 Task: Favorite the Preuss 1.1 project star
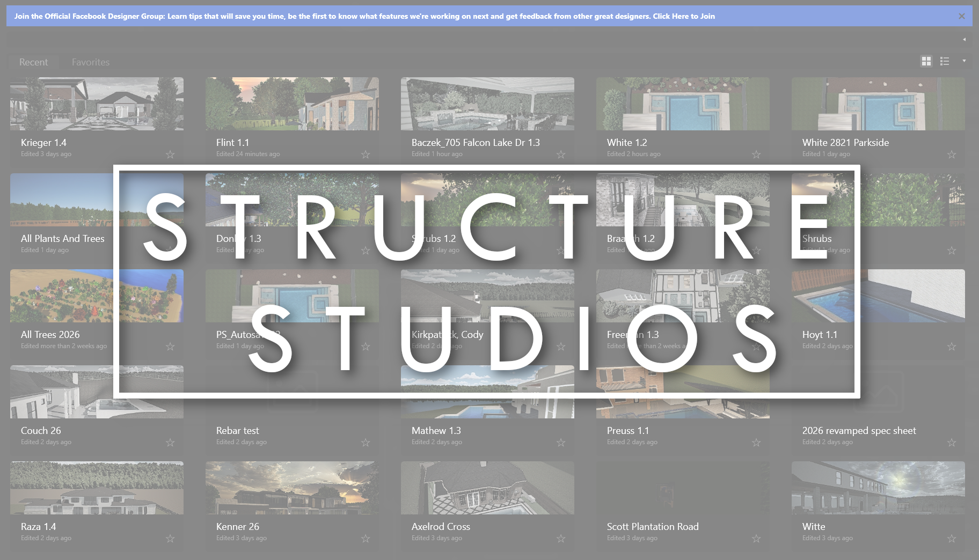(x=756, y=443)
